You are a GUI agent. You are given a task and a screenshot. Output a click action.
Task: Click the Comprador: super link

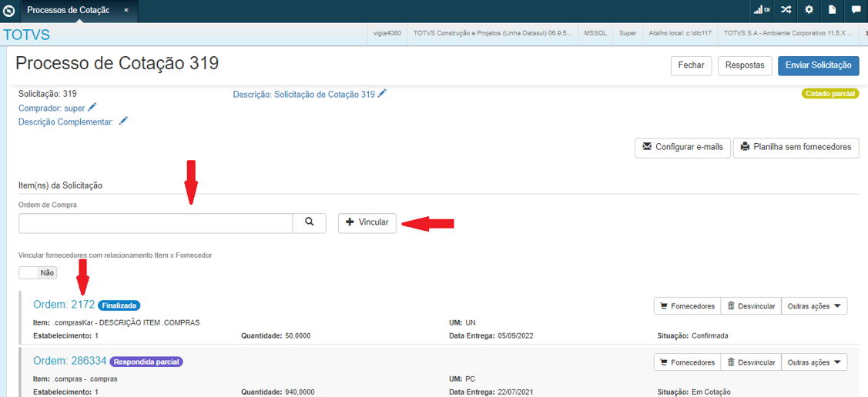pos(52,108)
